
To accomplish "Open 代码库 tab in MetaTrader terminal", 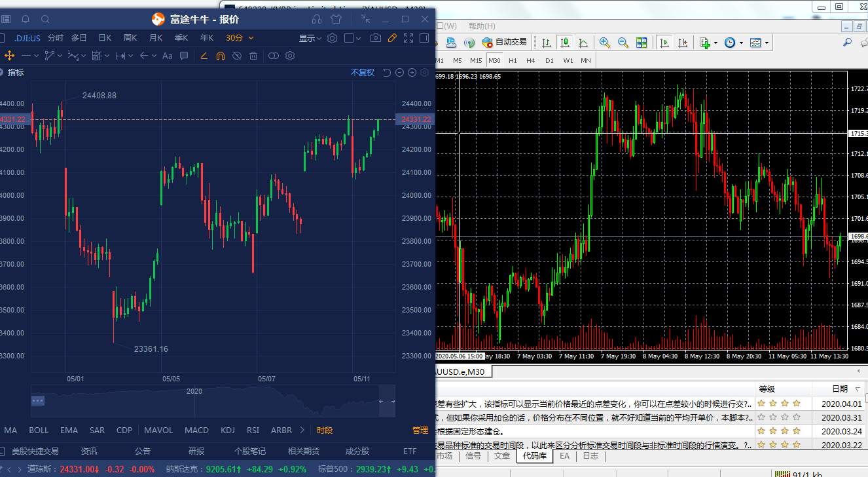I will coord(534,456).
